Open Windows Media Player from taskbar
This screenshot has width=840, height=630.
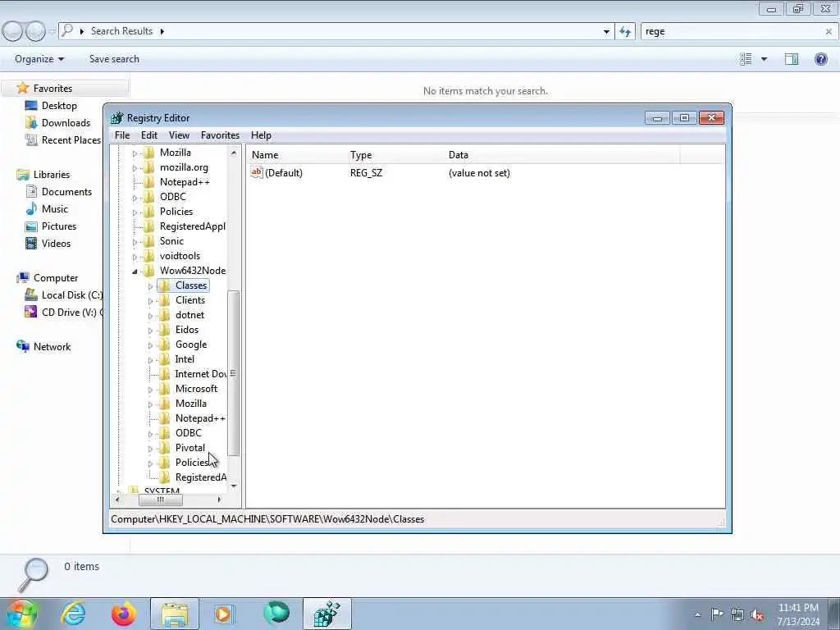(225, 614)
